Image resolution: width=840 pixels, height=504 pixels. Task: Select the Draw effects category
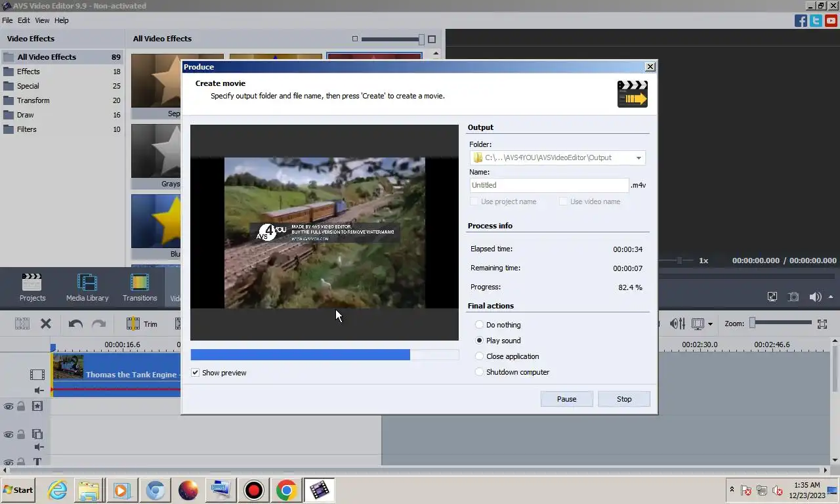[62, 115]
